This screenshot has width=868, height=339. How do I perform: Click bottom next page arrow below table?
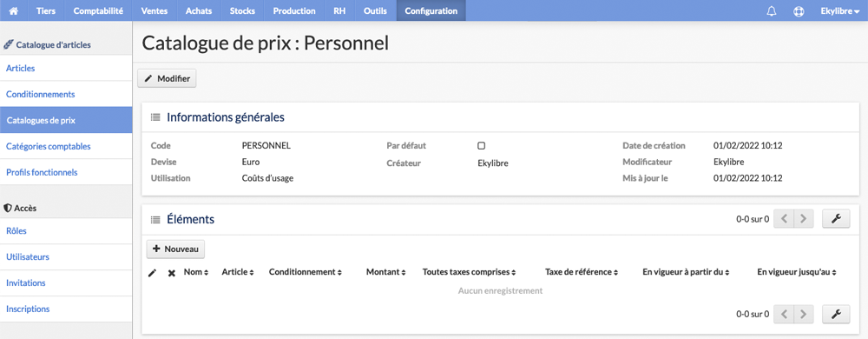click(803, 314)
